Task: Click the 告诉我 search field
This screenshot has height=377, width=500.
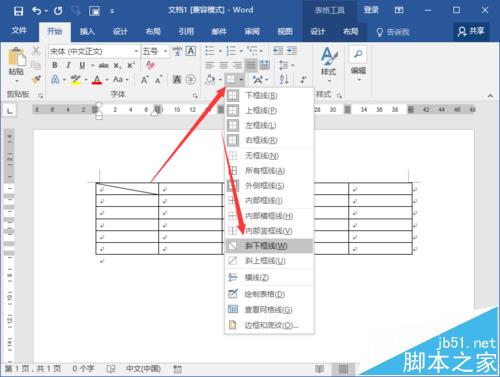Action: pos(393,32)
